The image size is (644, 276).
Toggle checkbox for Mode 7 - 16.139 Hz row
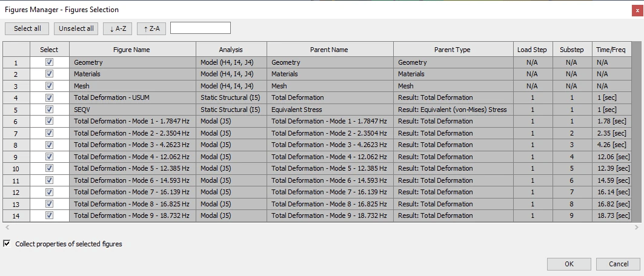pyautogui.click(x=49, y=192)
